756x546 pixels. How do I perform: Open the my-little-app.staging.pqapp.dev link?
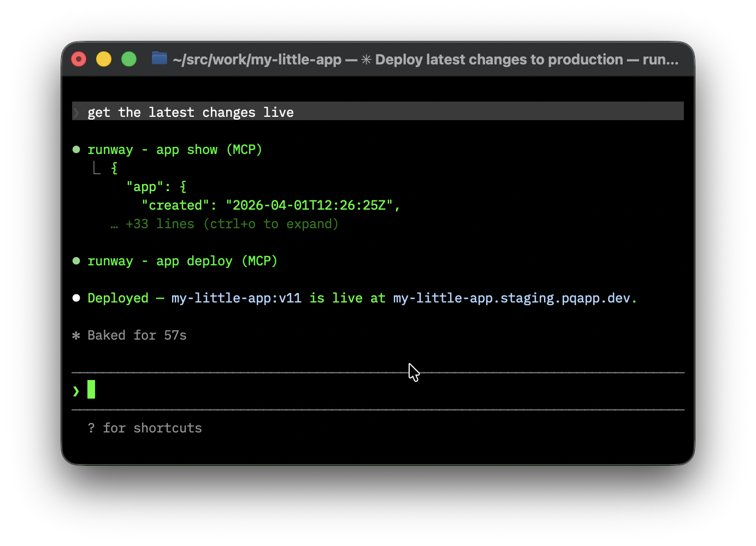pos(511,298)
